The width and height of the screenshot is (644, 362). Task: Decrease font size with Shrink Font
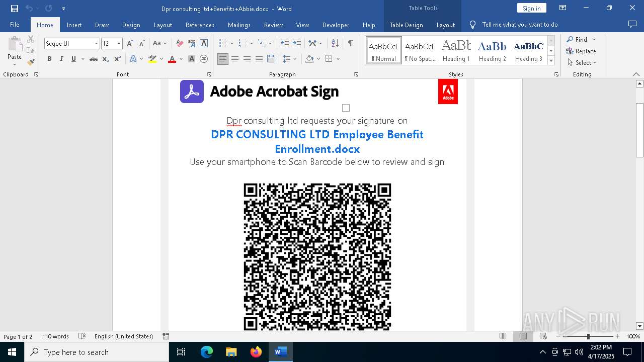[x=142, y=44]
